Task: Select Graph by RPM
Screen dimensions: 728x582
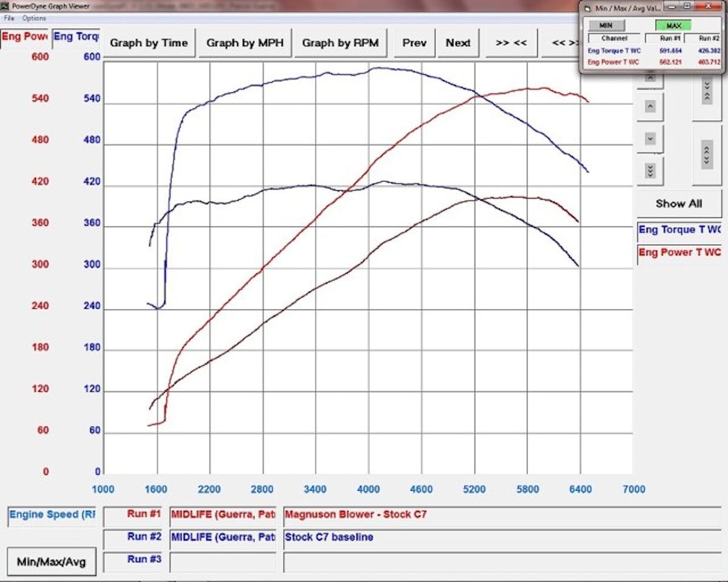Action: click(340, 43)
